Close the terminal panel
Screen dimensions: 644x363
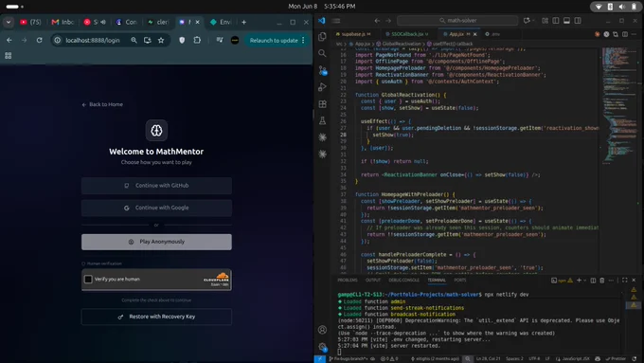coord(634,281)
